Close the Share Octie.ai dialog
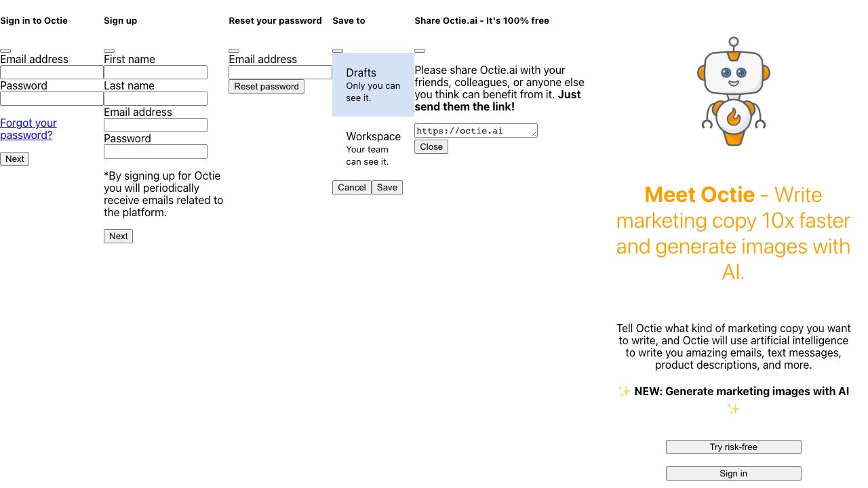This screenshot has height=488, width=868. point(431,147)
